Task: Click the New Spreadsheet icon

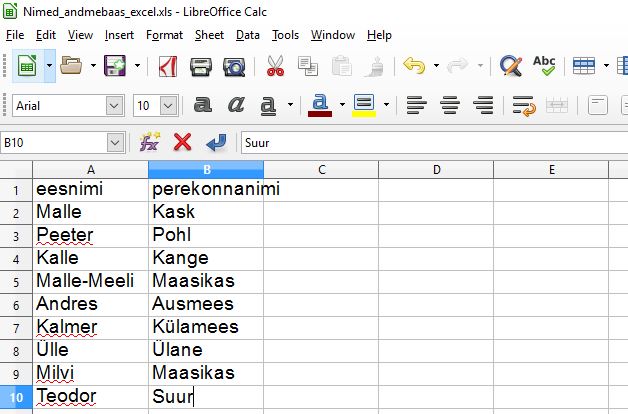Action: pos(27,66)
